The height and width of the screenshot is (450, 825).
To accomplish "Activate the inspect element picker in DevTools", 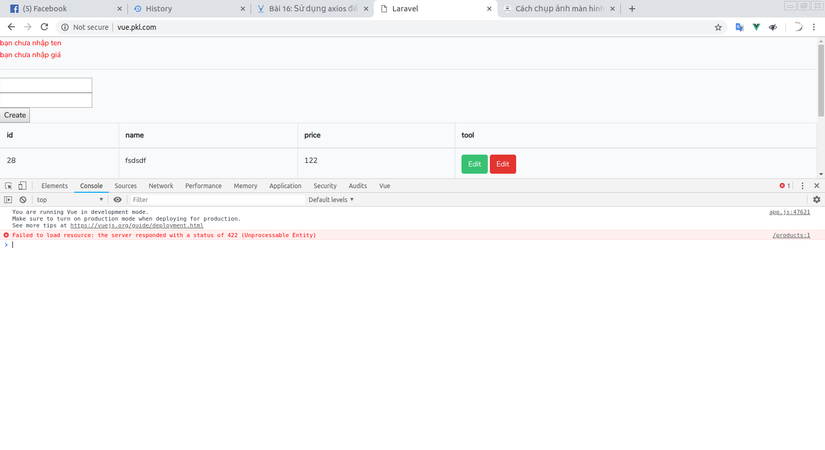I will point(8,186).
